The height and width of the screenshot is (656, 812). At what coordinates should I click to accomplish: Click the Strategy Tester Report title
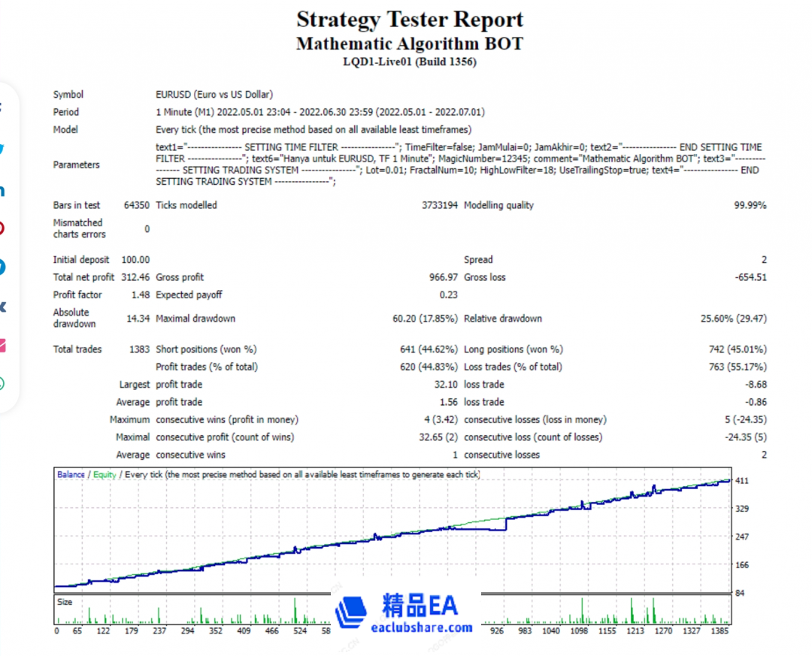[409, 20]
